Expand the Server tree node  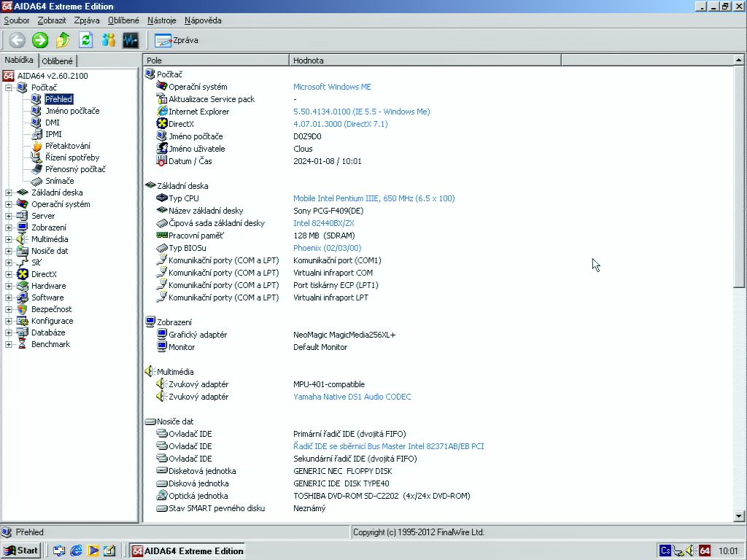tap(9, 216)
